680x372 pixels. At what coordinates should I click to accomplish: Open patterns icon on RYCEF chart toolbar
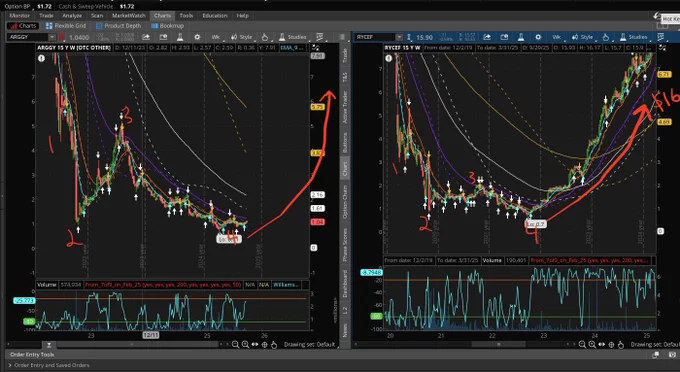pos(661,37)
